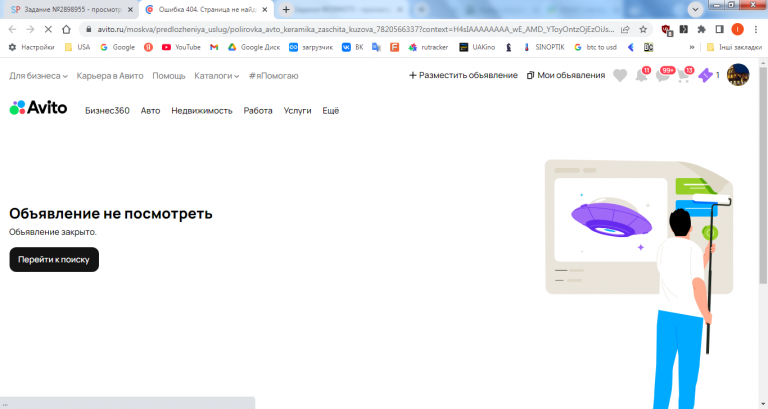Open the Інші закладки folder
This screenshot has height=409, width=768.
734,47
